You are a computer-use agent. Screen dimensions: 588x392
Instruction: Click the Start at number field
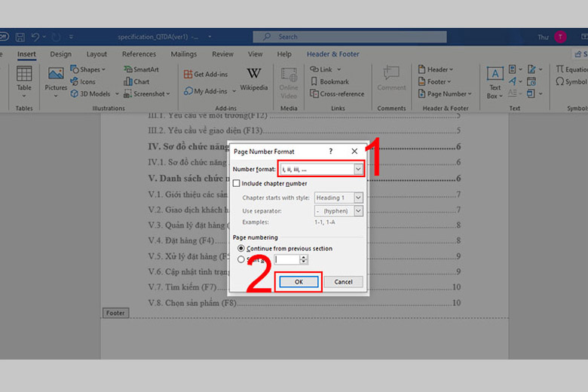pyautogui.click(x=287, y=259)
